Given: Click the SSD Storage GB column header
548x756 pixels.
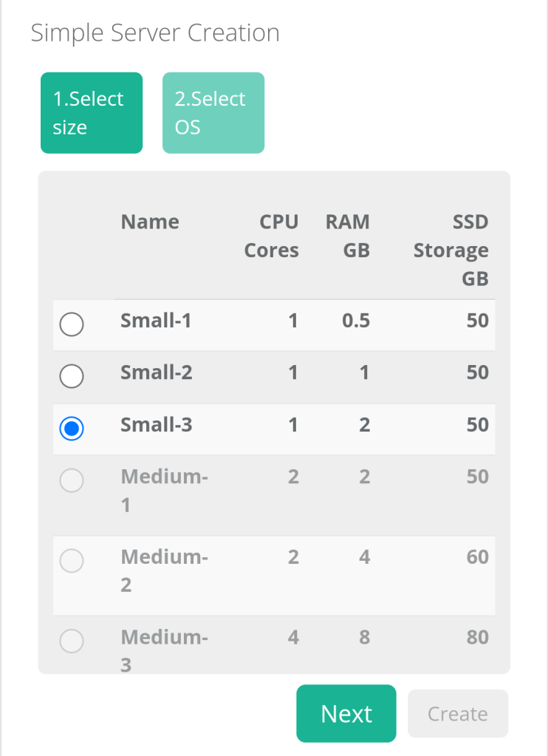Looking at the screenshot, I should point(451,251).
